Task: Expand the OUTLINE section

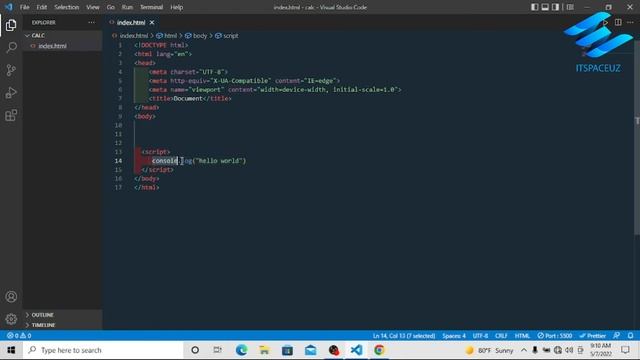Action: click(62, 315)
